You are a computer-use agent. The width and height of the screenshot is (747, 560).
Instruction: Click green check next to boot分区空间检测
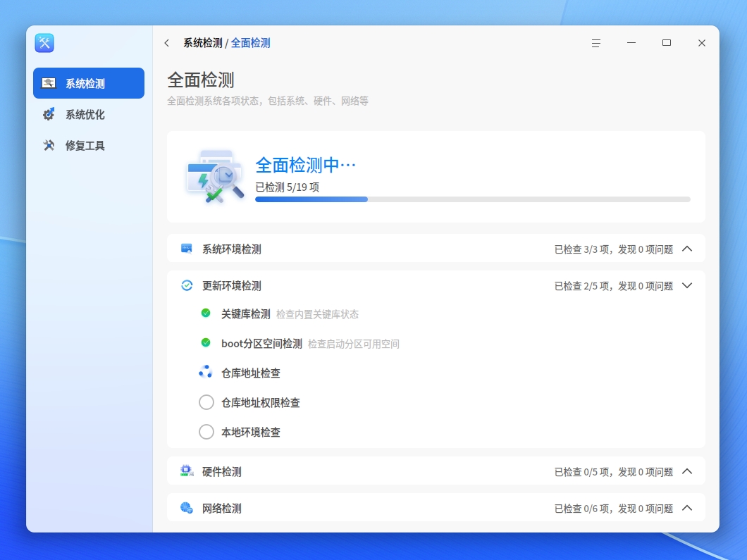click(206, 342)
